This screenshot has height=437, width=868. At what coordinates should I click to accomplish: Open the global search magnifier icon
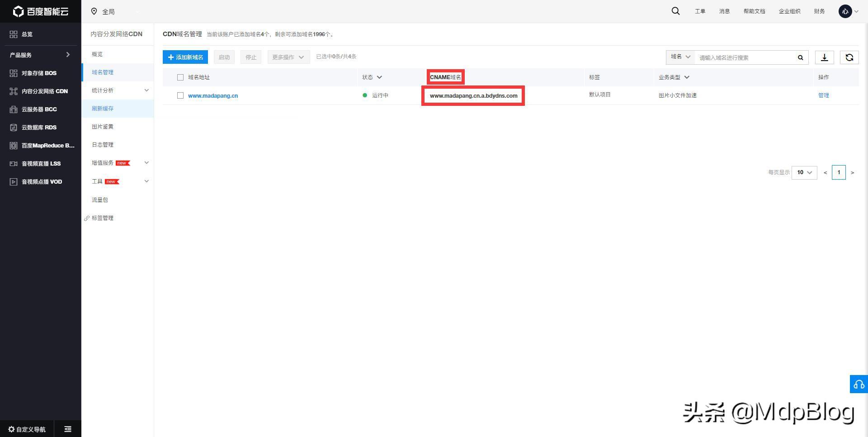675,11
